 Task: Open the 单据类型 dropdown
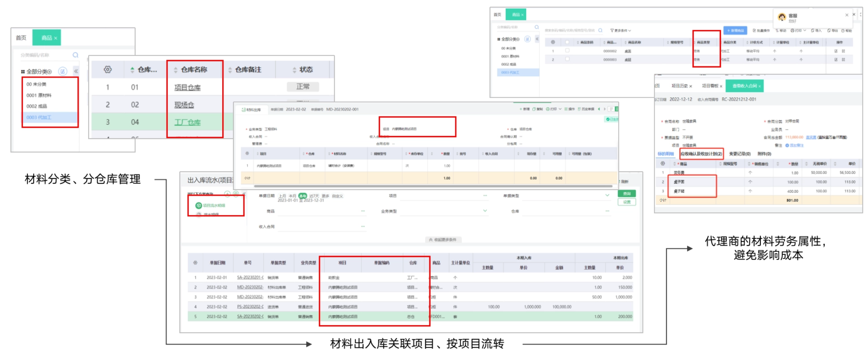[x=607, y=195]
